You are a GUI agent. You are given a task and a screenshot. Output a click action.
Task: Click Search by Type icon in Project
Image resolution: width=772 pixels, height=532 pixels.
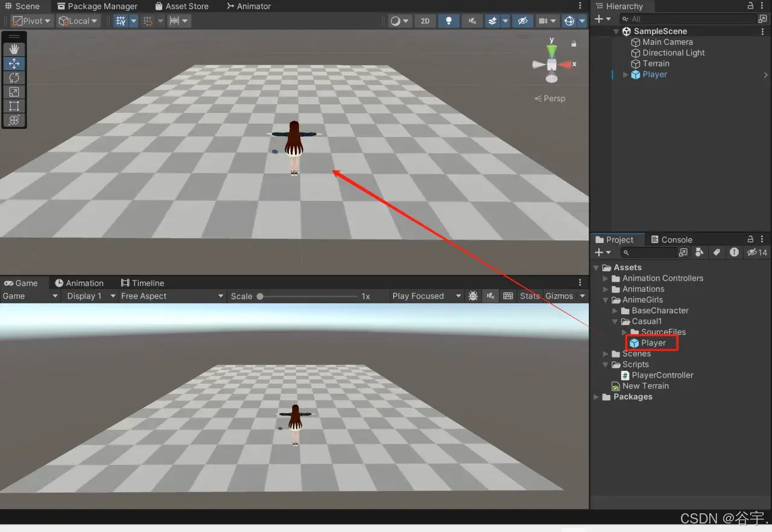click(700, 253)
